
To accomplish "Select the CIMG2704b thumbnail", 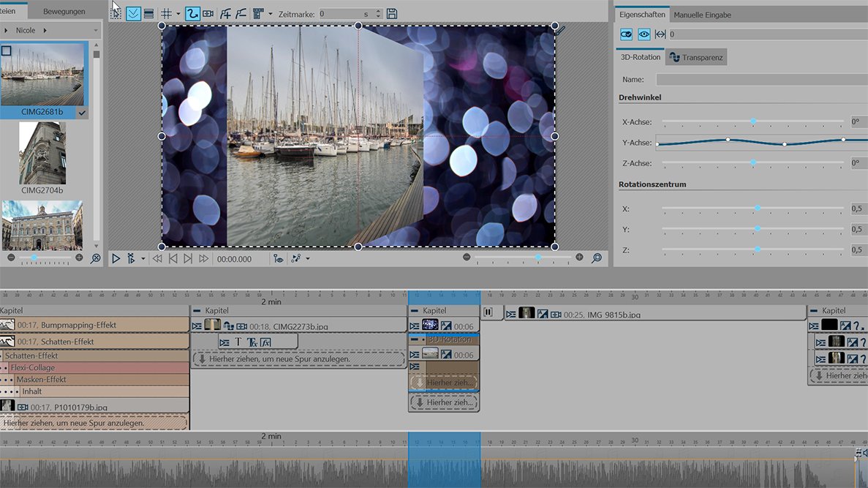I will point(42,154).
